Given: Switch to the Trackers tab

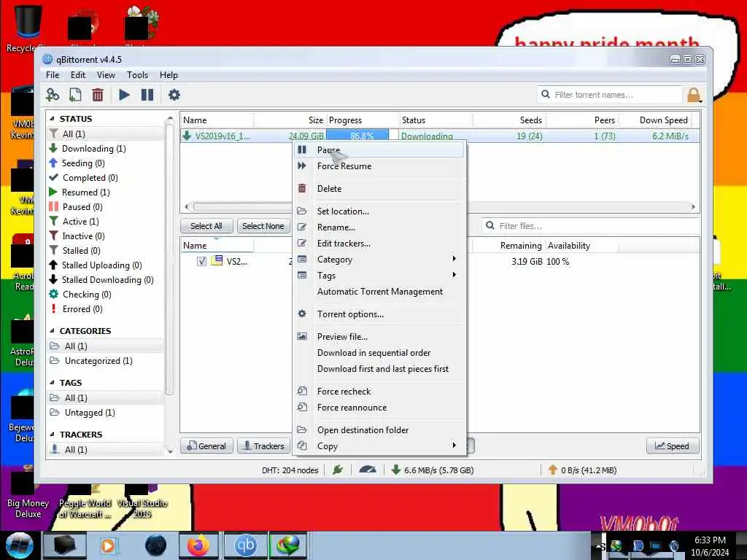Looking at the screenshot, I should (x=263, y=446).
